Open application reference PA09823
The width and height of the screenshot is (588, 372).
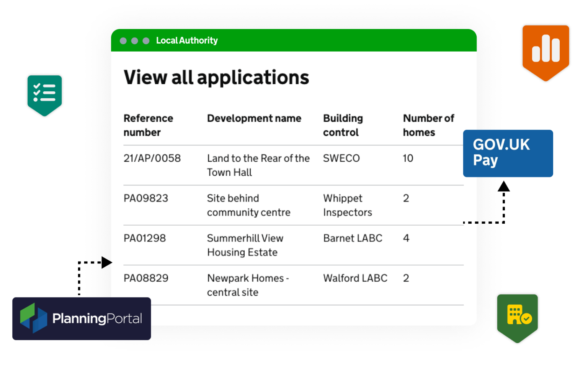pos(146,198)
